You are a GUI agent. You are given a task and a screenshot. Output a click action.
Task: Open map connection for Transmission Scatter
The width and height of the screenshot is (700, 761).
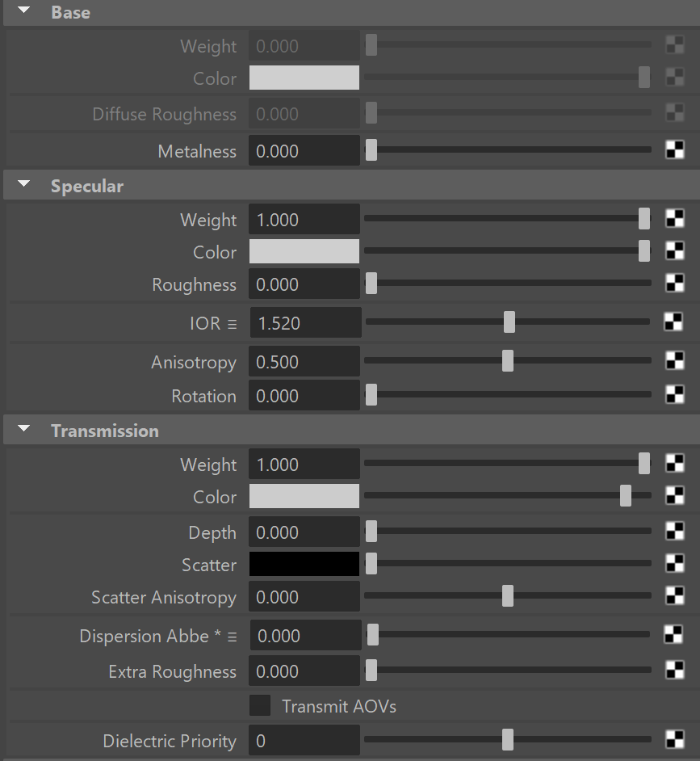(x=674, y=564)
